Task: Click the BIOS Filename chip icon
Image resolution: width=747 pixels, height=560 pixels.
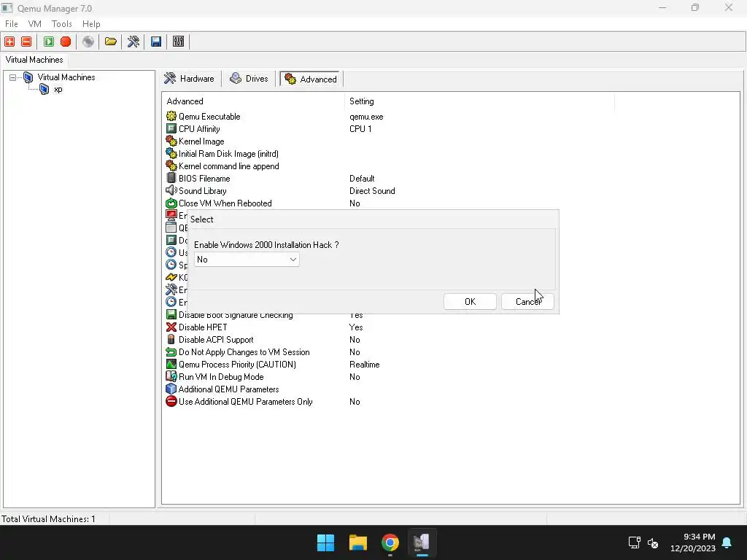Action: (171, 178)
